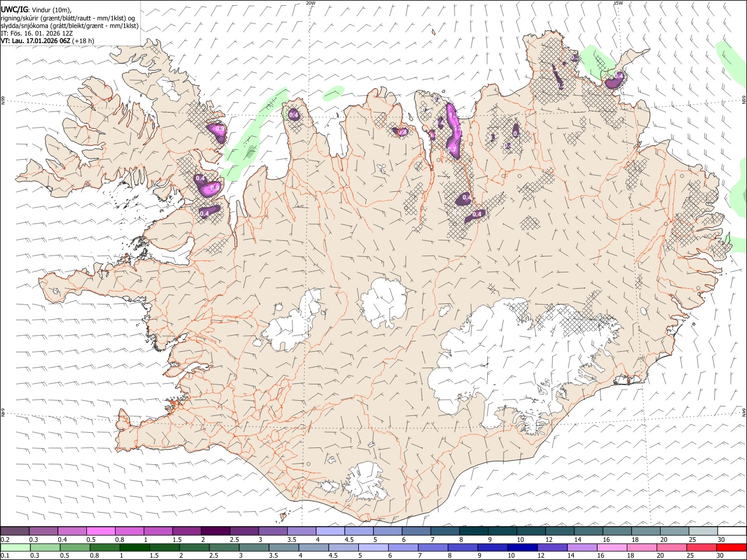
Task: Click the 2 swatch in the lower legend row
Action: pos(194,547)
